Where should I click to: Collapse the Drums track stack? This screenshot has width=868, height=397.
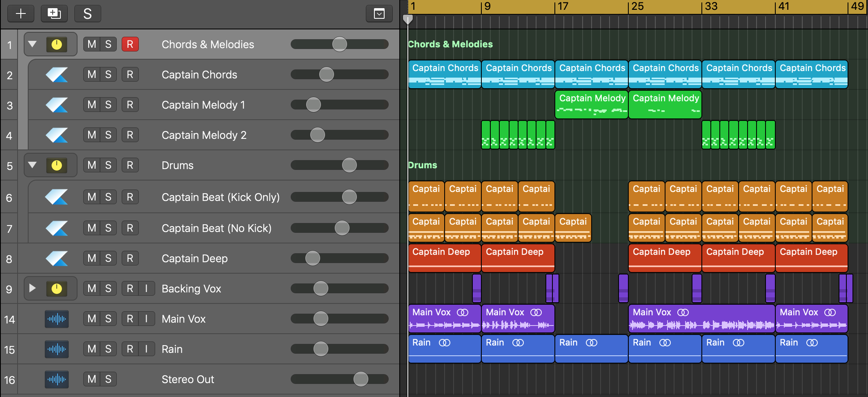[33, 165]
